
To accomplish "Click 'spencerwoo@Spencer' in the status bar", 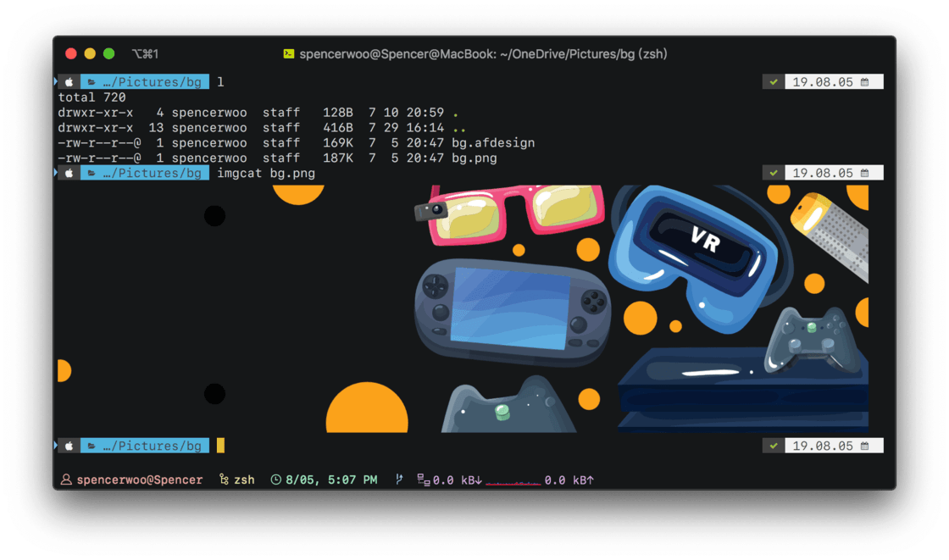I will coord(140,480).
